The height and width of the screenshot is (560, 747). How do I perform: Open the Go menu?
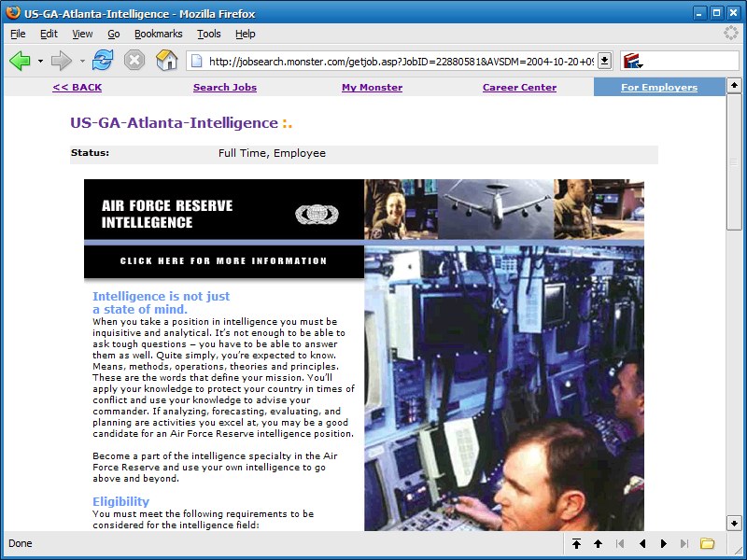point(113,34)
